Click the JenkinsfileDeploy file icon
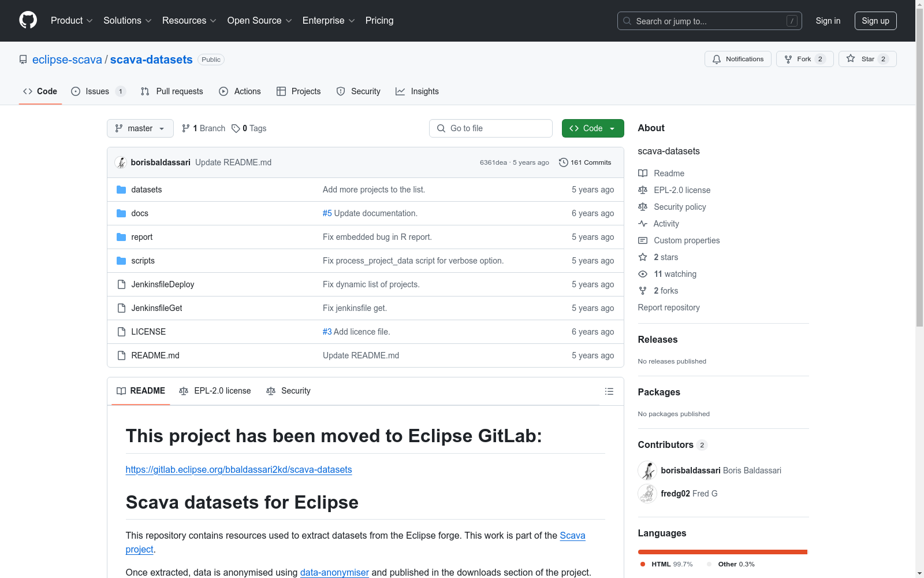Viewport: 924px width, 578px height. click(121, 284)
